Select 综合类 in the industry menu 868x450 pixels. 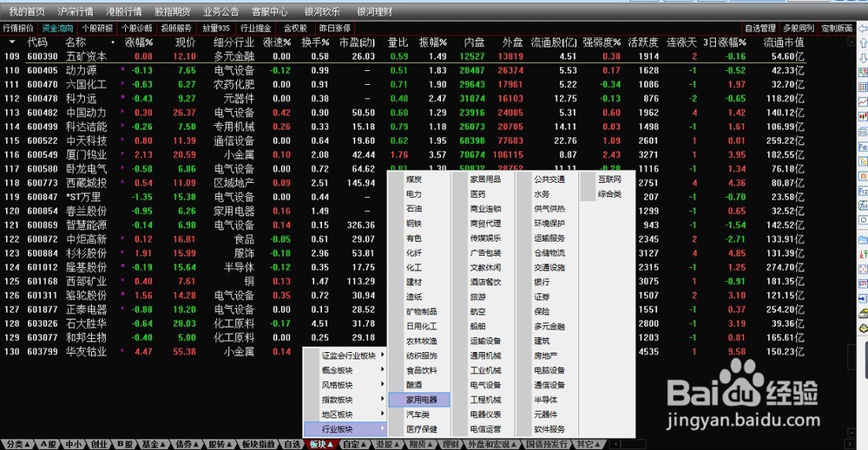[x=609, y=194]
